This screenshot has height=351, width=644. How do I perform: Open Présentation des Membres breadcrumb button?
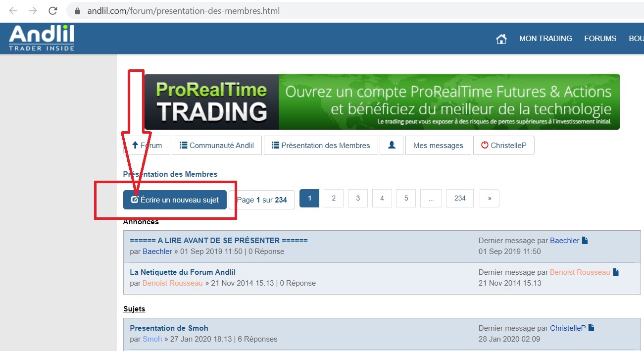tap(321, 146)
